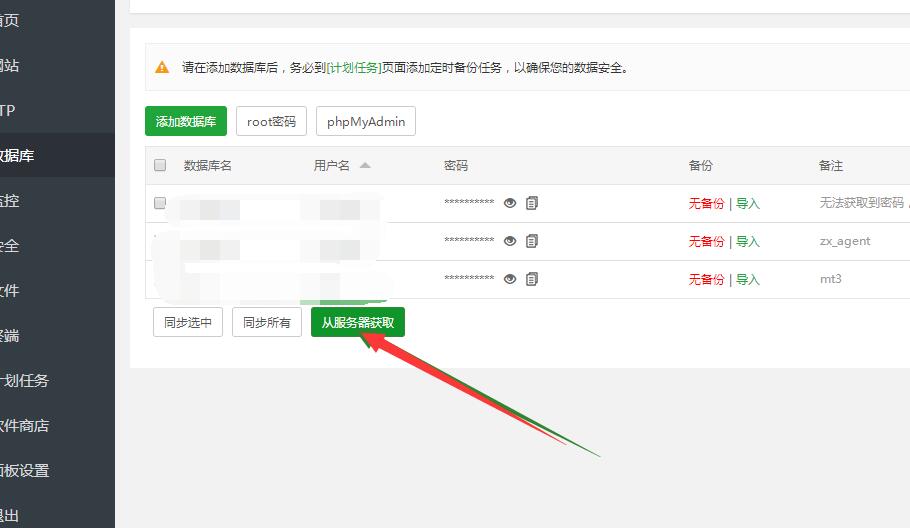The width and height of the screenshot is (910, 528).
Task: Click 导入 link in the mt3 row
Action: [x=748, y=279]
